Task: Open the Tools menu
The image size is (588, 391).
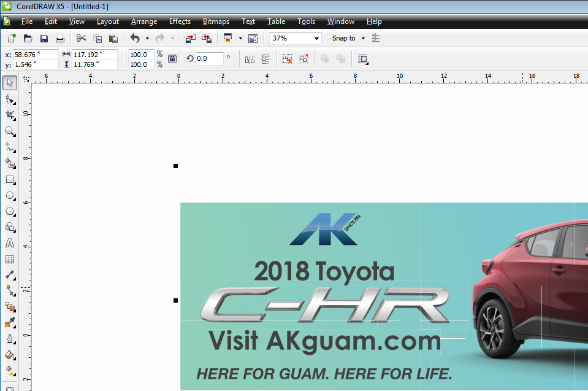Action: (x=307, y=21)
